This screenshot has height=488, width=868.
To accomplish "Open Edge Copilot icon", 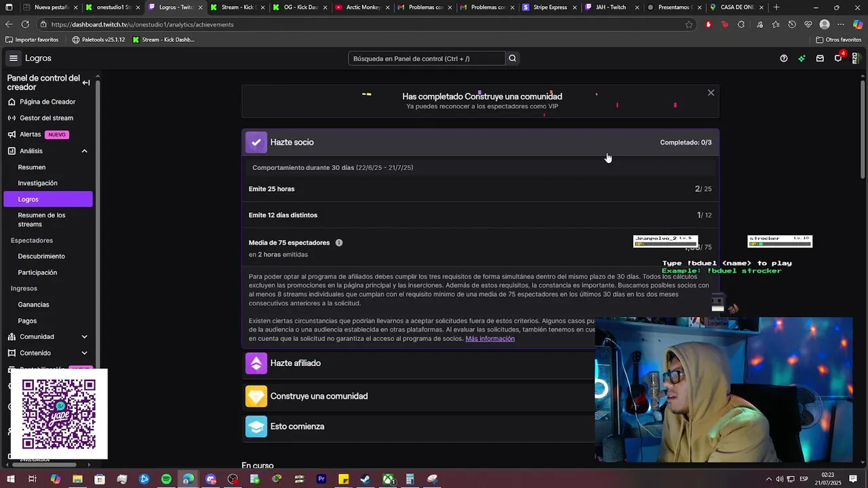I will pyautogui.click(x=858, y=24).
